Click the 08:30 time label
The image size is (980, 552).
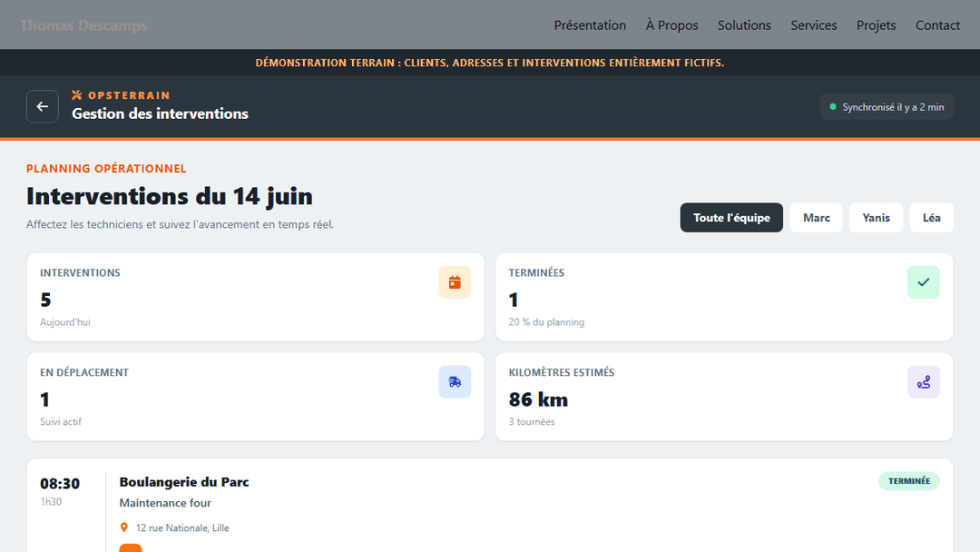pos(60,483)
